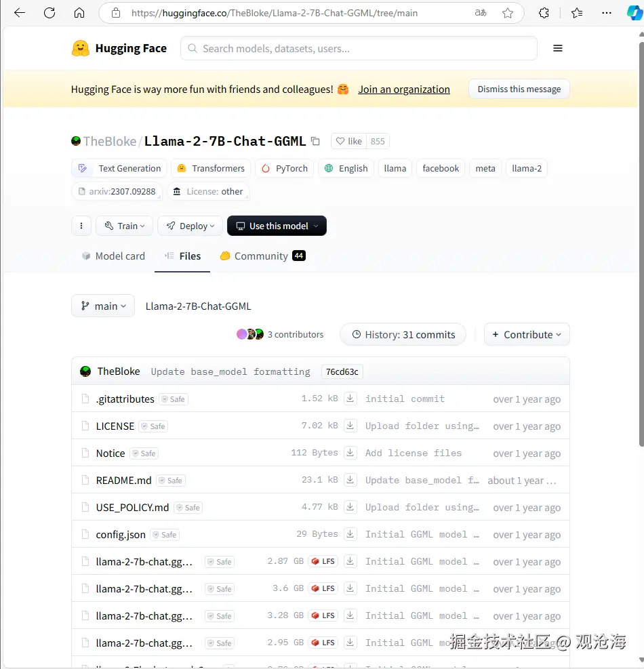
Task: Click the browser address bar URL
Action: click(275, 14)
